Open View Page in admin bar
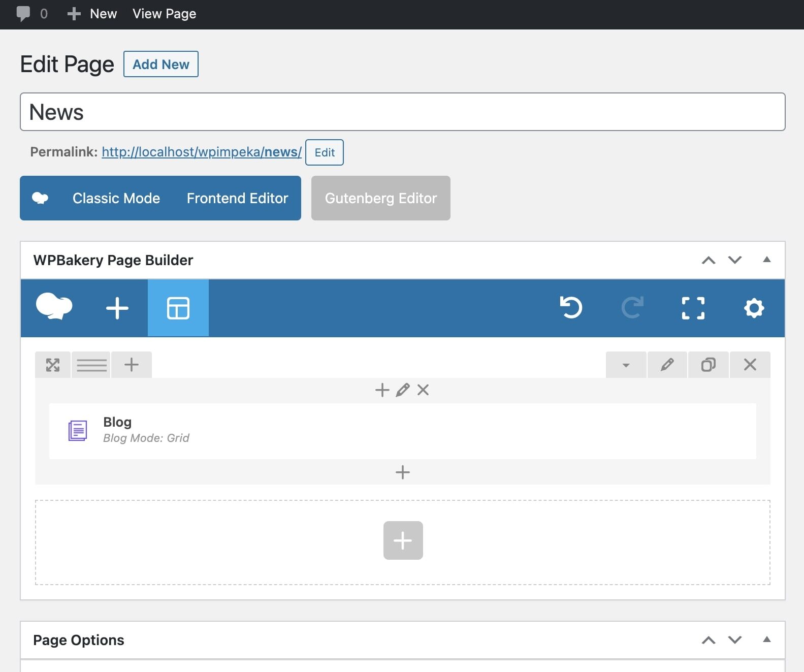804x672 pixels. [164, 14]
